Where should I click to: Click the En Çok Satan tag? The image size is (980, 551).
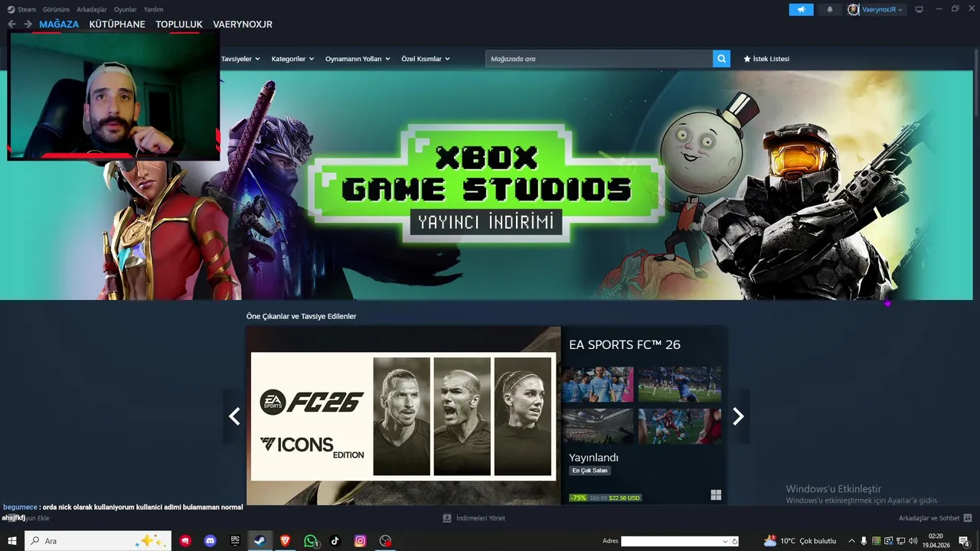click(590, 471)
